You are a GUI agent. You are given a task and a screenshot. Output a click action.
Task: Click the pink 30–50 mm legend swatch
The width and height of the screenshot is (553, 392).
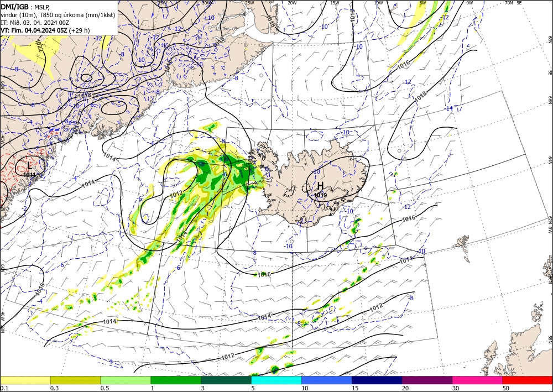pyautogui.click(x=478, y=380)
